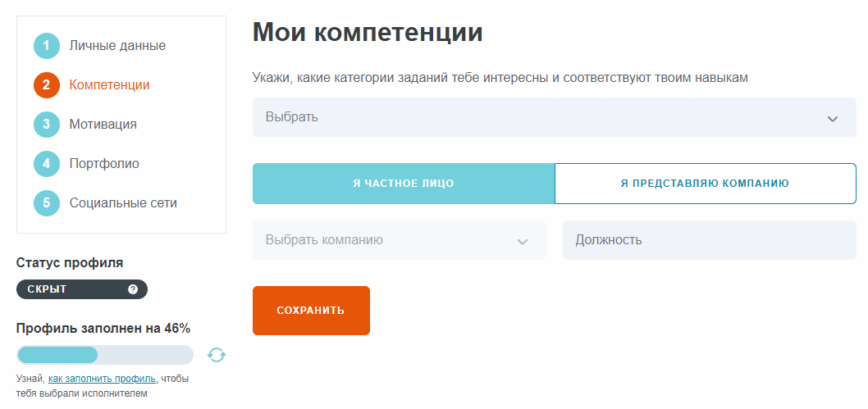The image size is (868, 409).
Task: Click the profile completion progress bar
Action: click(105, 355)
